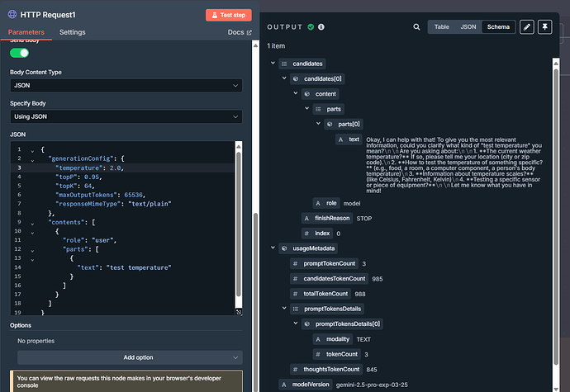Collapse the candidates node

tap(273, 63)
